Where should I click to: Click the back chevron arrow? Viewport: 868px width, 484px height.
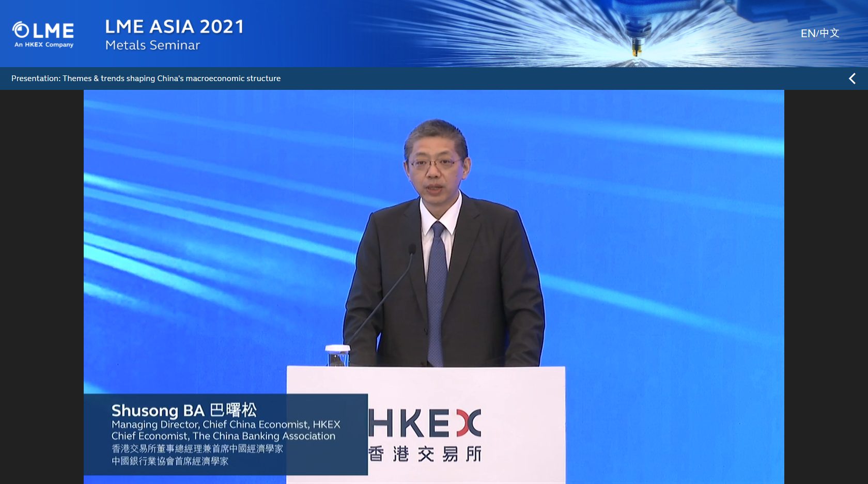pos(852,79)
